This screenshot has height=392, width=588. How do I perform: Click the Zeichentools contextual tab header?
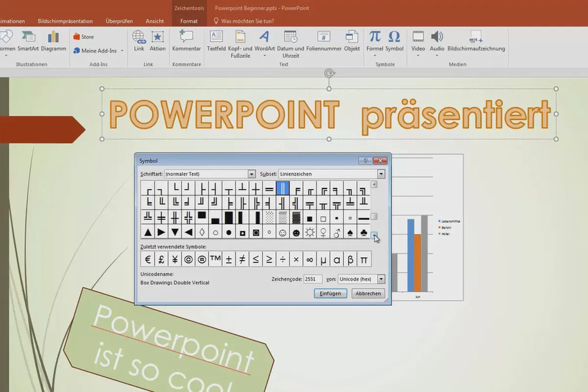click(x=189, y=8)
